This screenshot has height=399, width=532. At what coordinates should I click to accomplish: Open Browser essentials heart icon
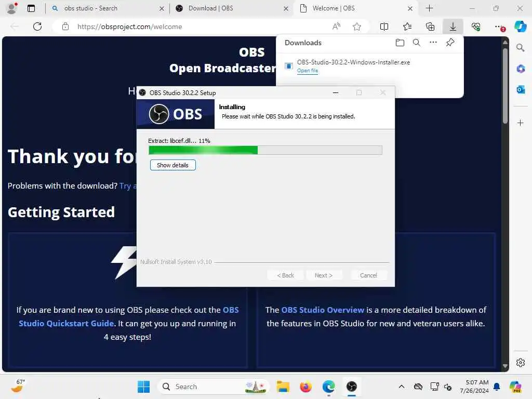pyautogui.click(x=476, y=26)
